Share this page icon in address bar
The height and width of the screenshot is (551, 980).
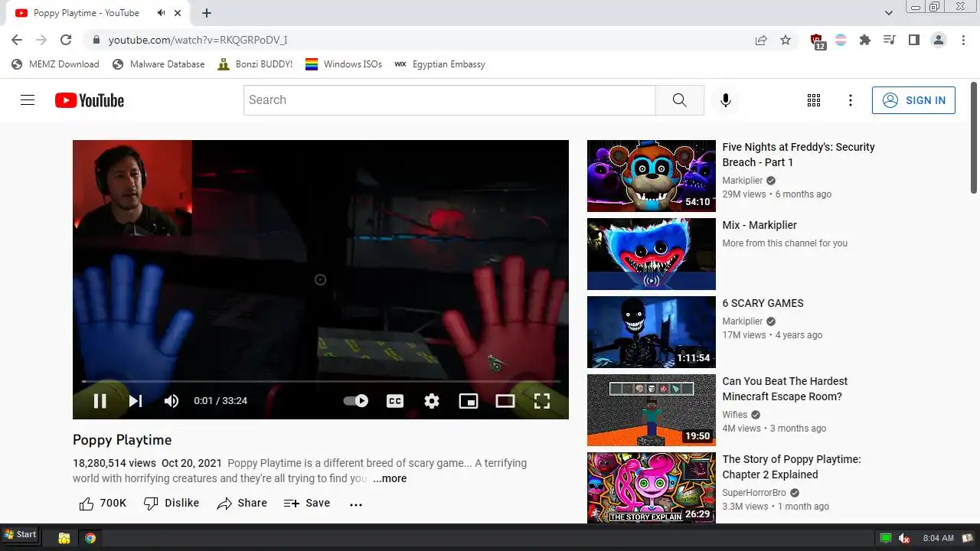[x=761, y=40]
